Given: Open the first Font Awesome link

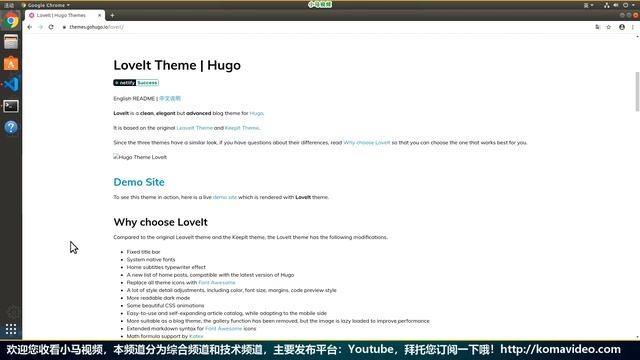Looking at the screenshot, I should click(x=217, y=282).
